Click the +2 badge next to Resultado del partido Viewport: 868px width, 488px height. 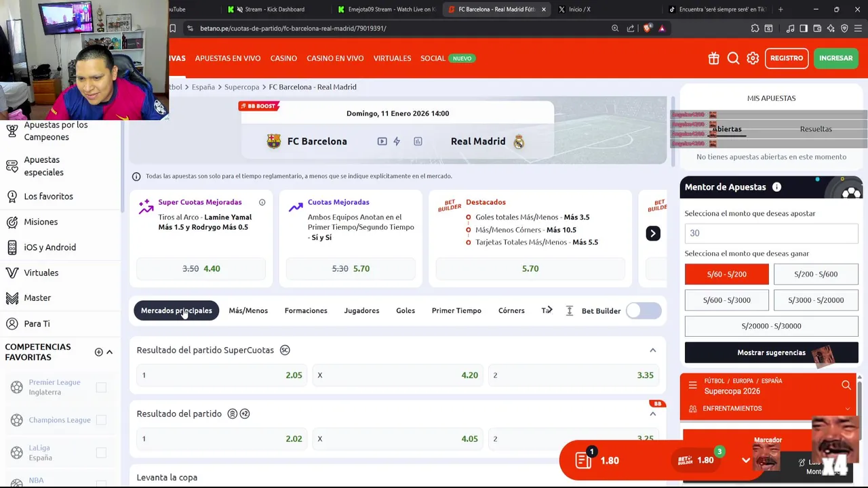245,413
